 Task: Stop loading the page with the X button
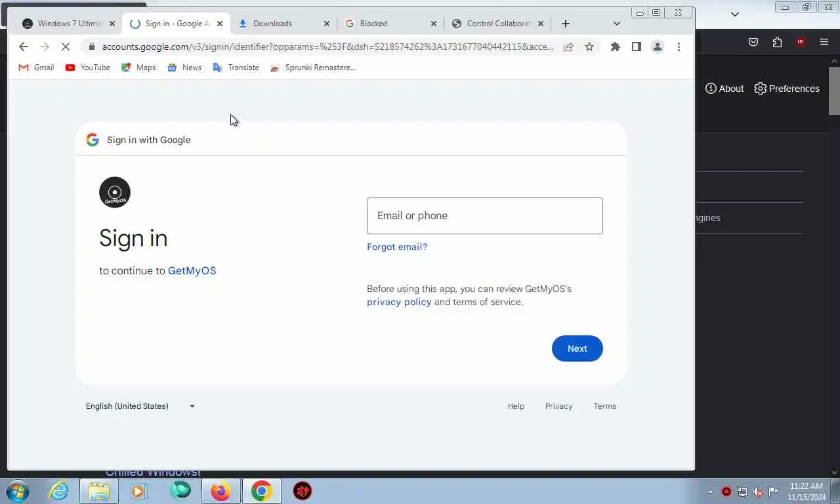click(x=66, y=47)
